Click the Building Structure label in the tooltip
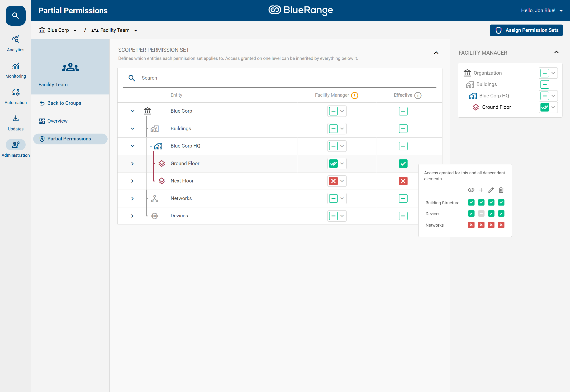This screenshot has height=392, width=570. click(x=442, y=203)
